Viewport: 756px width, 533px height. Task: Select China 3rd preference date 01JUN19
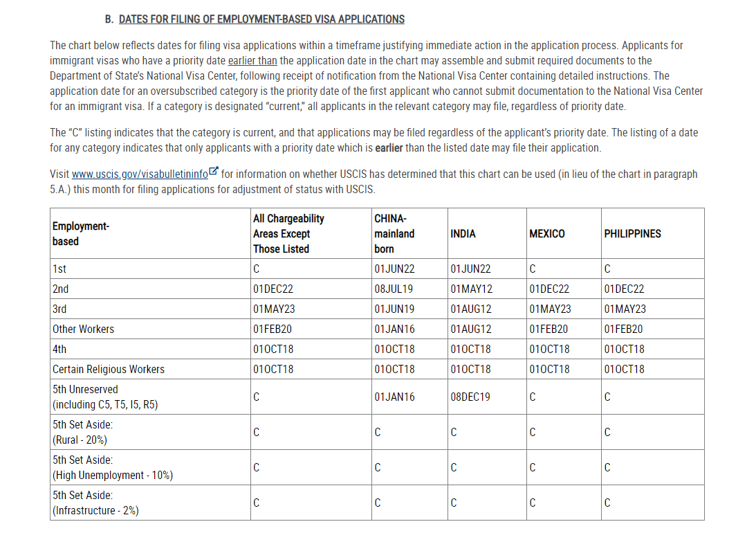[x=394, y=309]
